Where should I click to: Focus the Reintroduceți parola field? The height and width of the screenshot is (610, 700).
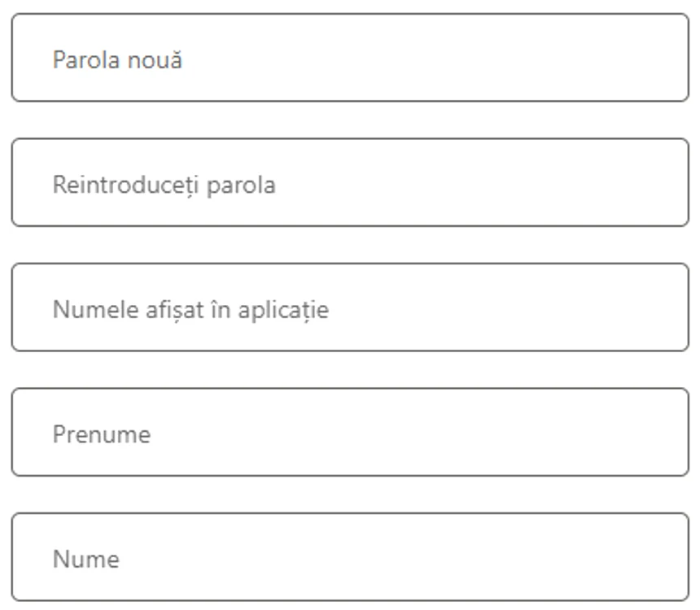click(350, 182)
